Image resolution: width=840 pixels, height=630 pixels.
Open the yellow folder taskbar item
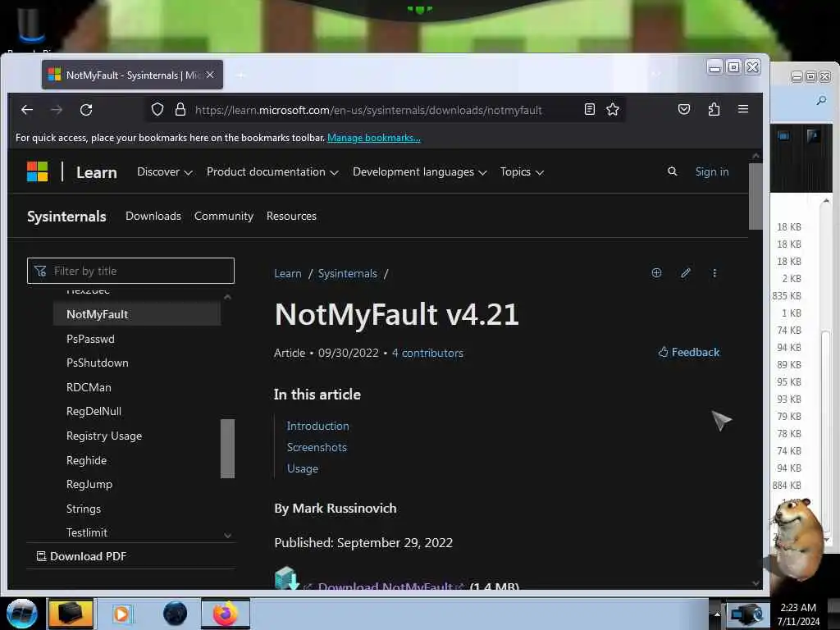71,614
